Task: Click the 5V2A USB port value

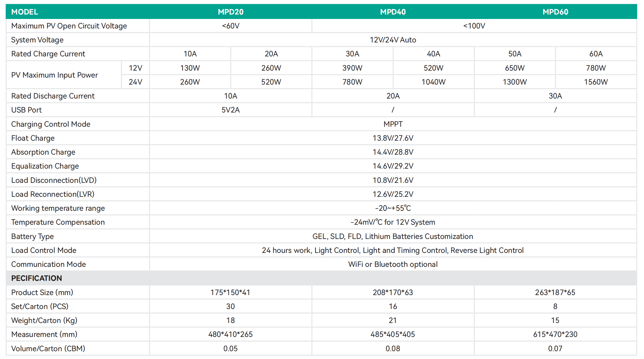Action: [230, 110]
